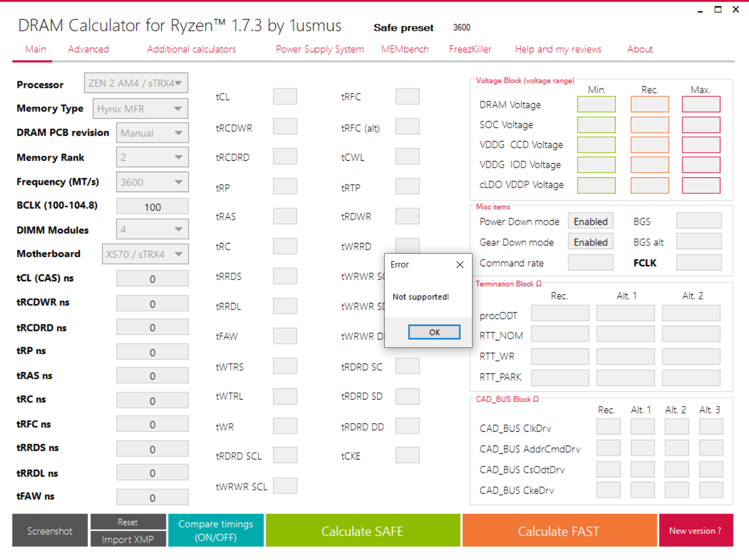This screenshot has width=749, height=560.
Task: Click the tCL (CAS) ns input field
Action: point(152,278)
